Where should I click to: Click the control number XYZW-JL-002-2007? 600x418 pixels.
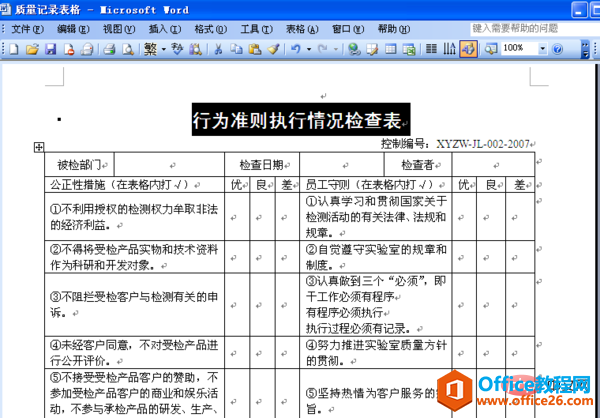(483, 144)
